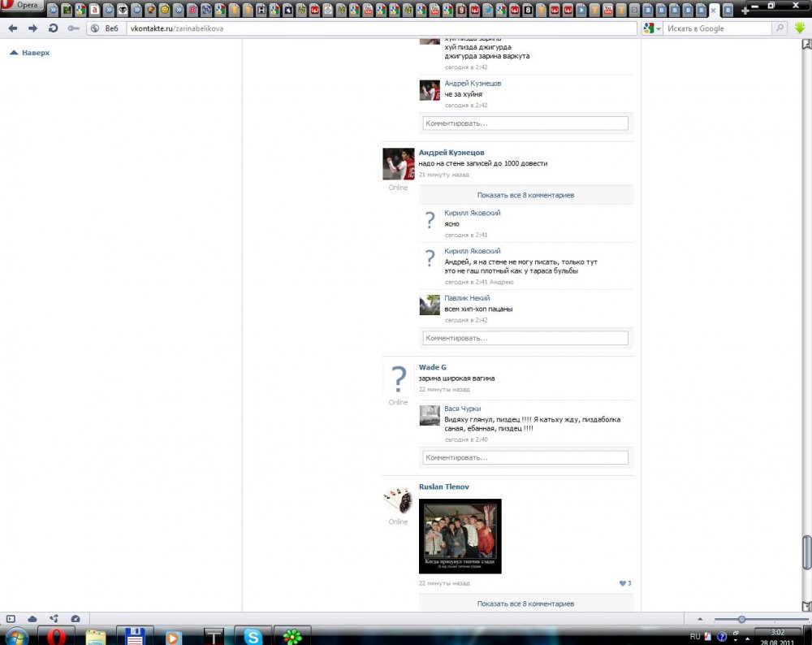
Task: Click Wade G's question-mark avatar
Action: [x=398, y=379]
